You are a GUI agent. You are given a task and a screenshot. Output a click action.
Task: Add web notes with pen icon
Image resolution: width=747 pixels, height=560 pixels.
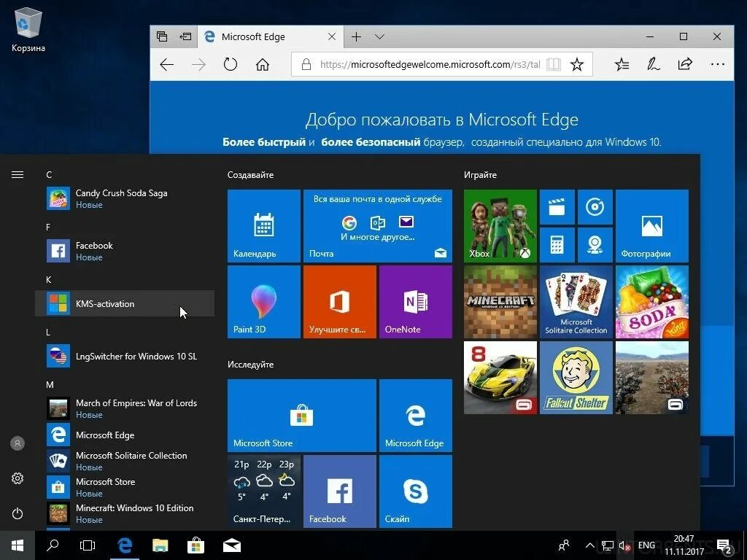pos(653,64)
